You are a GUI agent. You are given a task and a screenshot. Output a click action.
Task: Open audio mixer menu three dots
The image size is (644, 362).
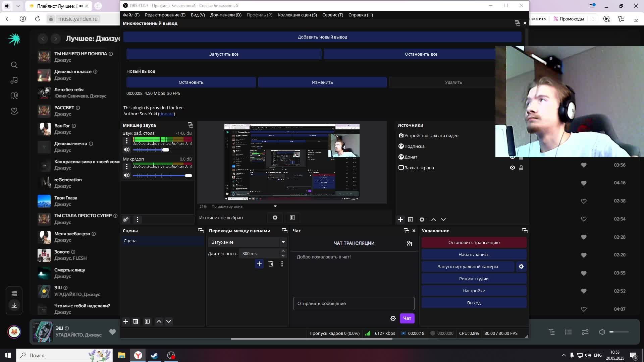tap(137, 220)
